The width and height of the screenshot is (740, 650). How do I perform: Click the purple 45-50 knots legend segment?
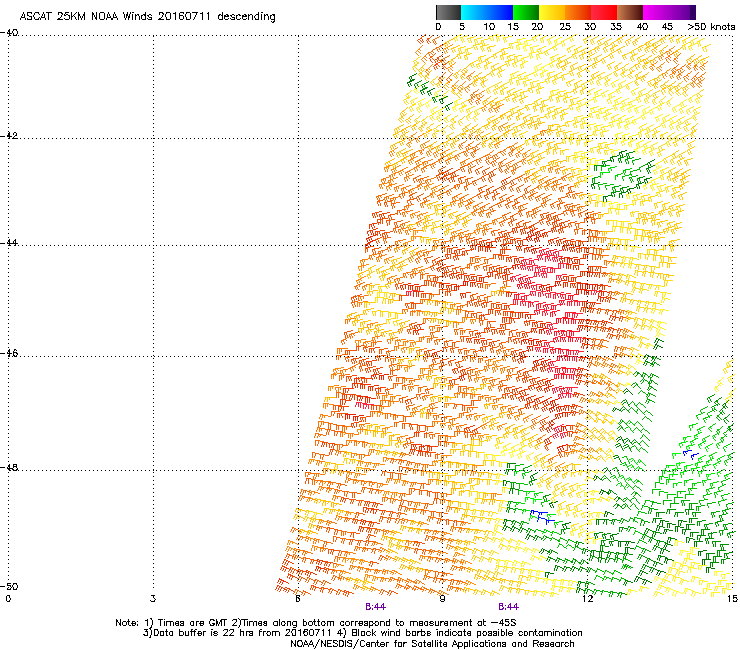(680, 12)
